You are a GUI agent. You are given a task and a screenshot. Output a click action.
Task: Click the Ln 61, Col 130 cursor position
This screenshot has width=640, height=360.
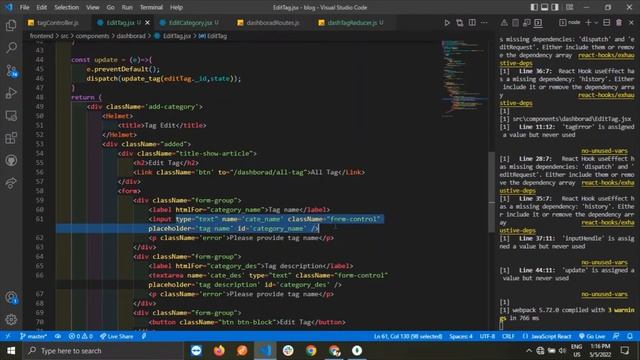pyautogui.click(x=408, y=336)
